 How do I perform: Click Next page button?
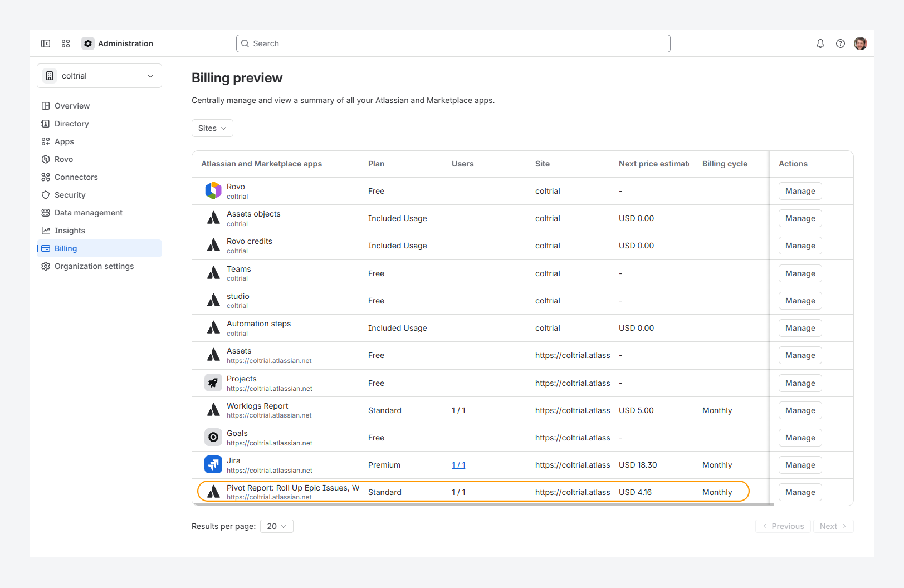(833, 526)
